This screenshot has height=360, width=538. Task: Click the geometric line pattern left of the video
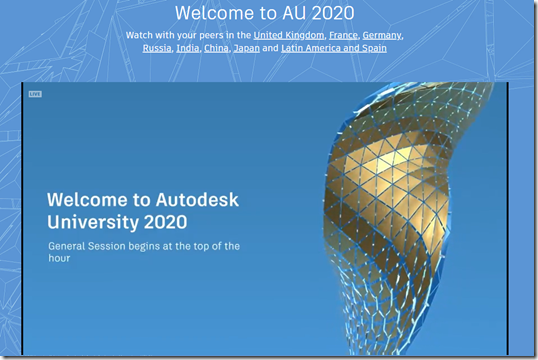pos(10,220)
